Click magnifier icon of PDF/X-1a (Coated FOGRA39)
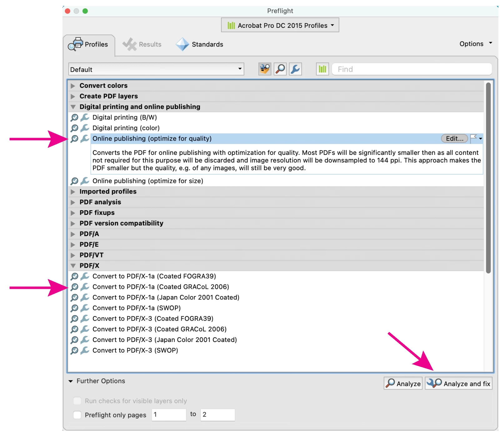Image resolution: width=504 pixels, height=436 pixels. 74,276
